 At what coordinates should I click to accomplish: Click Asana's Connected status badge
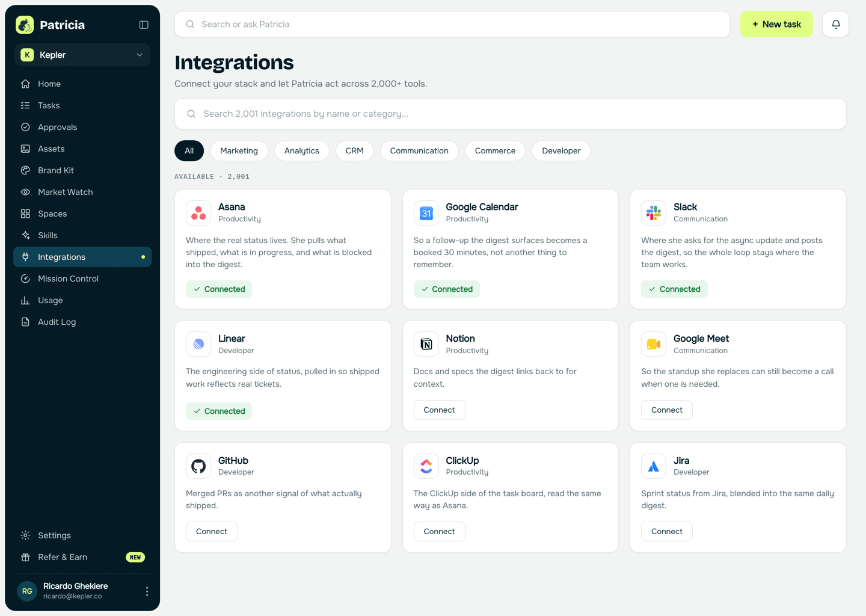click(219, 289)
